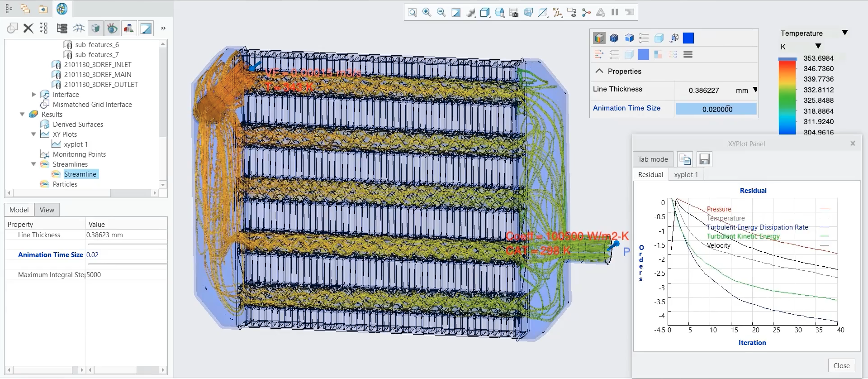Collapse the XY Plots tree node
Image resolution: width=868 pixels, height=379 pixels.
(33, 134)
